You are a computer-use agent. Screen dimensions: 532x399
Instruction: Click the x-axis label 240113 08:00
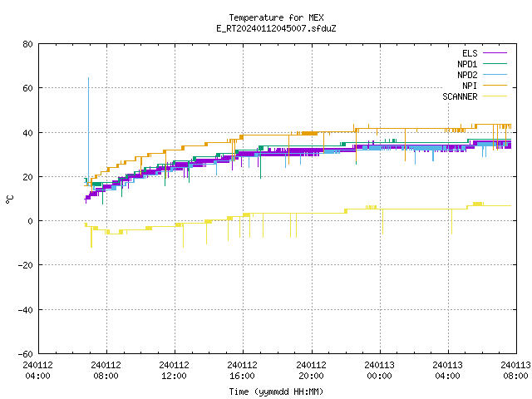[515, 371]
